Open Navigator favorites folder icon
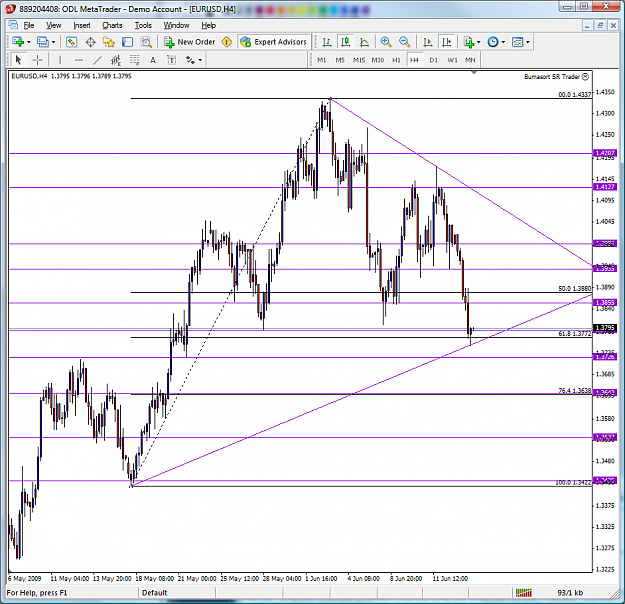The width and height of the screenshot is (625, 604). pyautogui.click(x=108, y=41)
